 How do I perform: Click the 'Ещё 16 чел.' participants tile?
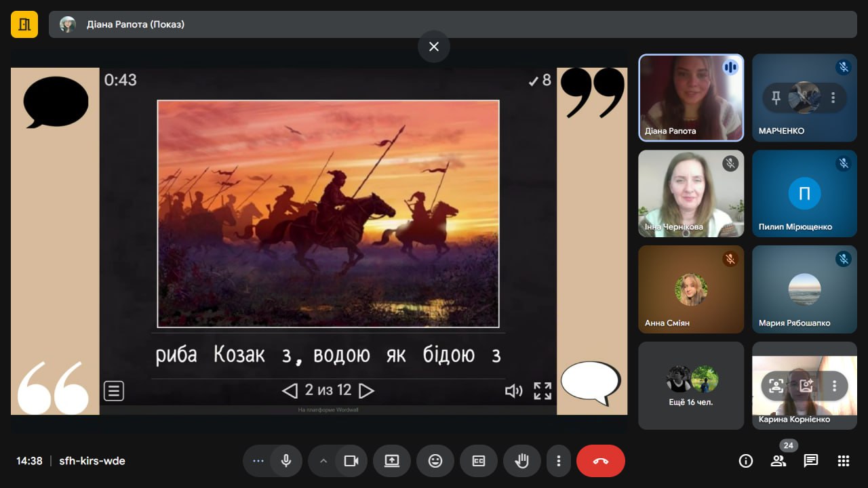(690, 385)
